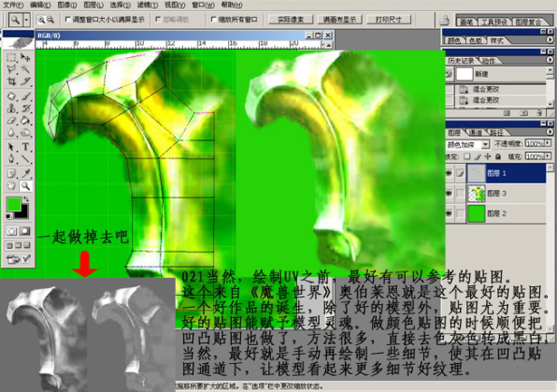Select the Polygonal Lasso tool
The height and width of the screenshot is (392, 557).
tap(12, 69)
